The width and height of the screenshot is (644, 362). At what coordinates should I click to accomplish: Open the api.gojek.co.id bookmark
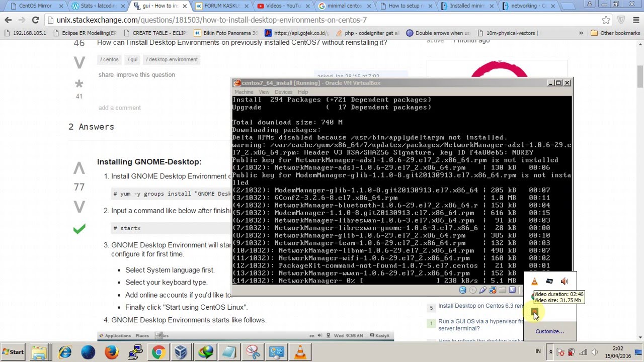pyautogui.click(x=297, y=33)
